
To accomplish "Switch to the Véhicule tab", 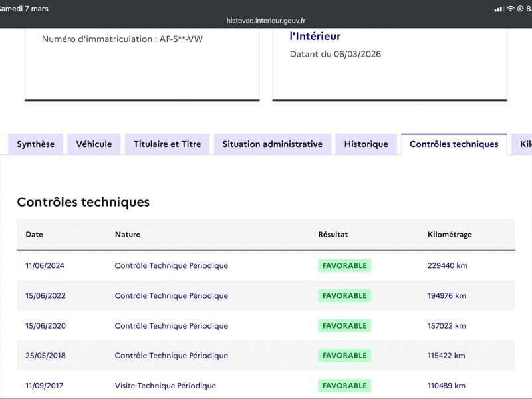I will tap(94, 144).
